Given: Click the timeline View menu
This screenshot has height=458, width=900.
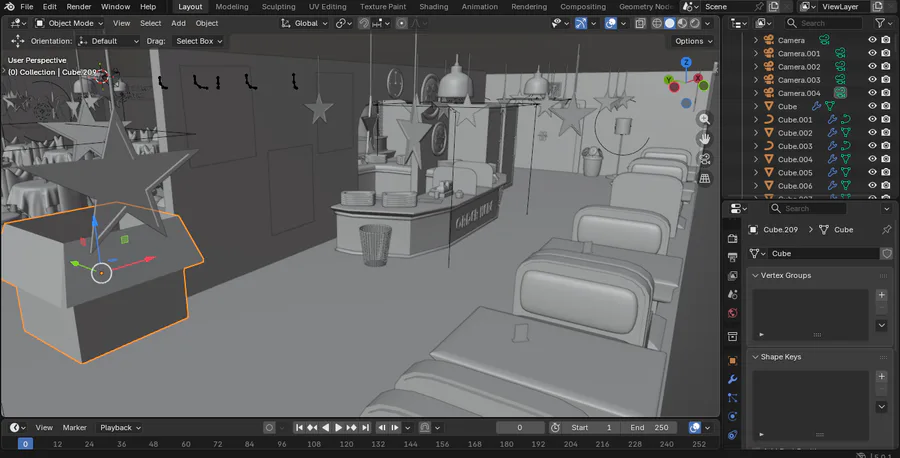Looking at the screenshot, I should click(x=44, y=428).
